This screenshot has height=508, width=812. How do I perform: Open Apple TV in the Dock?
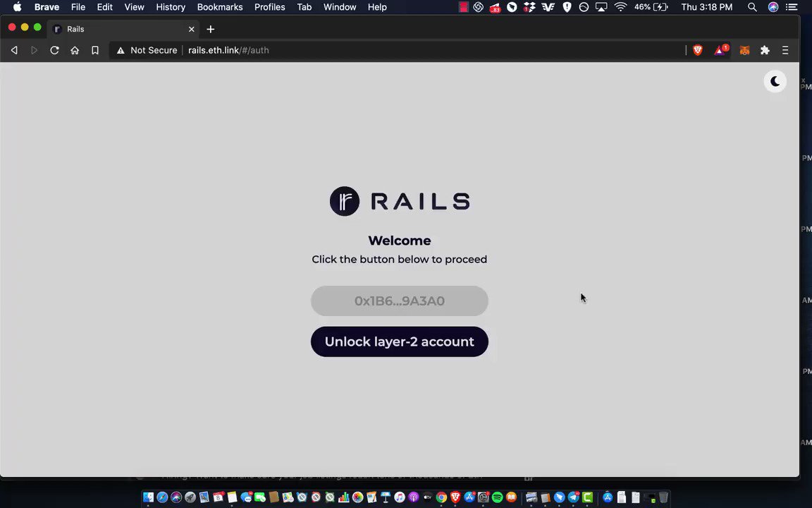tap(427, 497)
